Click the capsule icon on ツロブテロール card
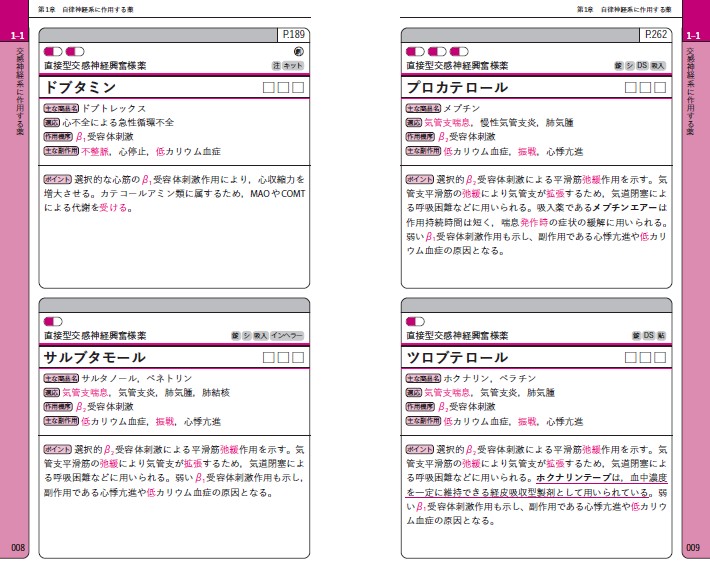710x563 pixels. (x=413, y=320)
